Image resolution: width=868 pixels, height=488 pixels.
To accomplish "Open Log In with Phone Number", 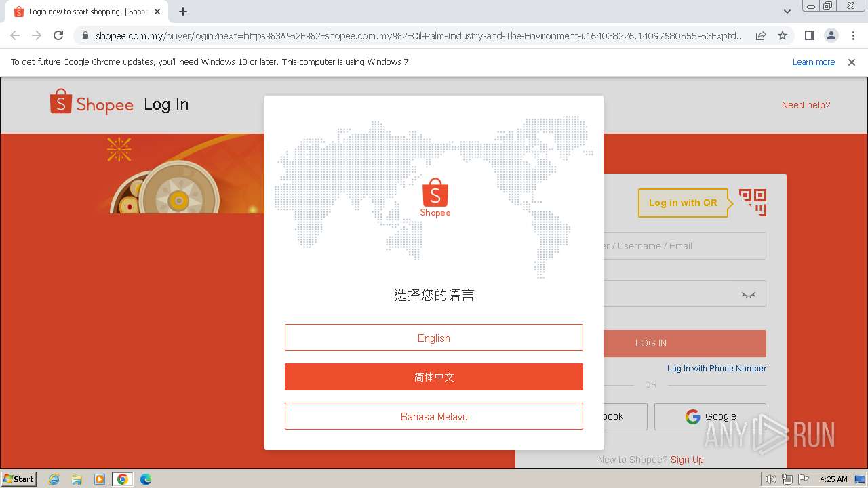I will pos(717,369).
